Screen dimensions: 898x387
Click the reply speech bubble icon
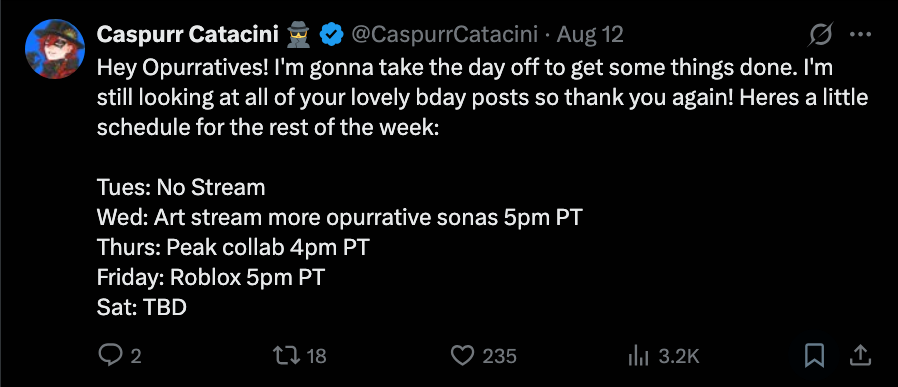(x=109, y=356)
